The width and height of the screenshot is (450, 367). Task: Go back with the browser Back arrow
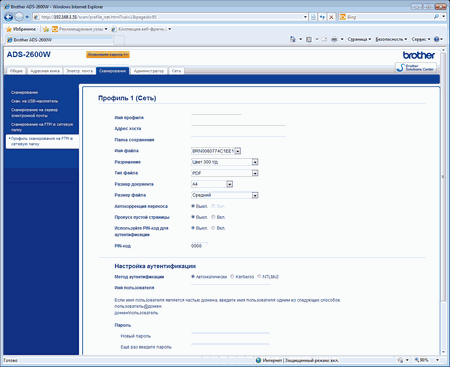(9, 17)
